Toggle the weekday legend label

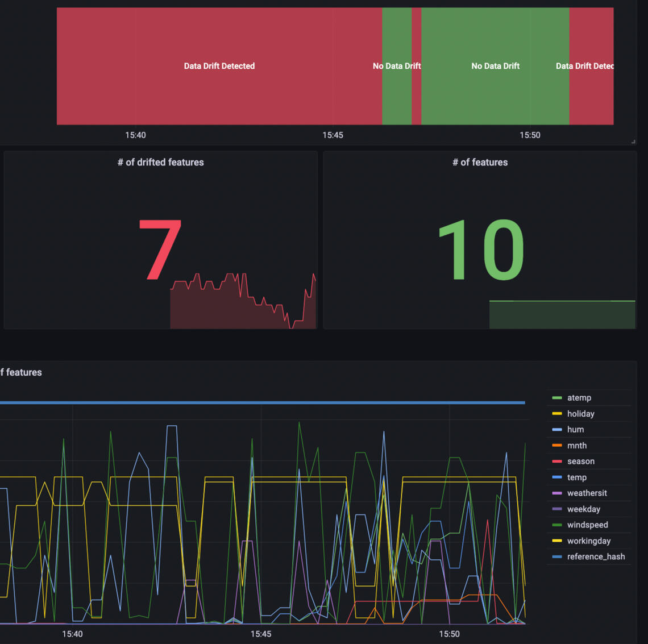(583, 509)
